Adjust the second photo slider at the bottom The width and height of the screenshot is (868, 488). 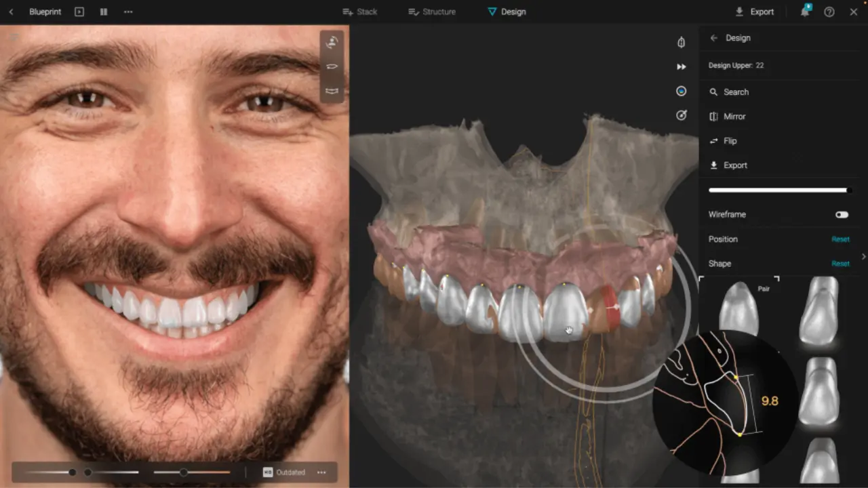point(112,472)
